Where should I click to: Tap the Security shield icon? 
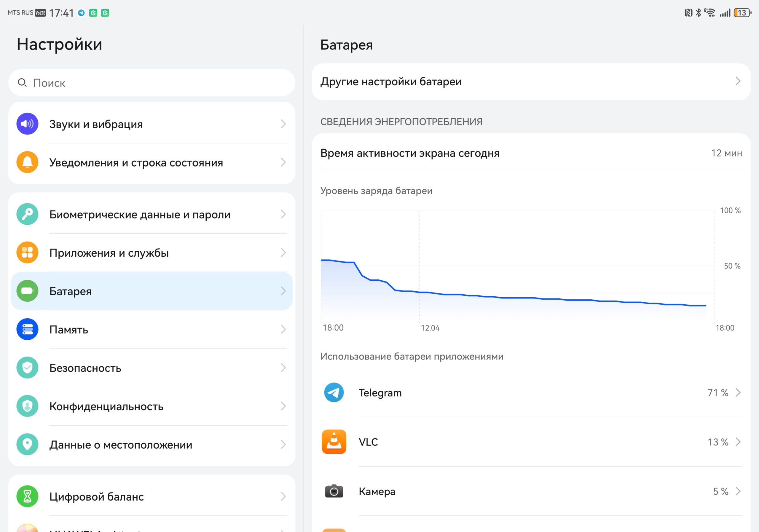[x=28, y=368]
